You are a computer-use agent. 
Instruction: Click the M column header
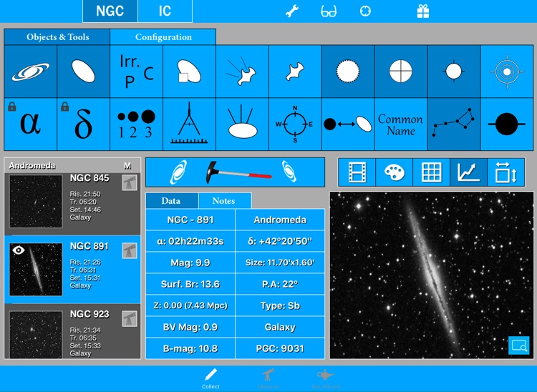(127, 166)
